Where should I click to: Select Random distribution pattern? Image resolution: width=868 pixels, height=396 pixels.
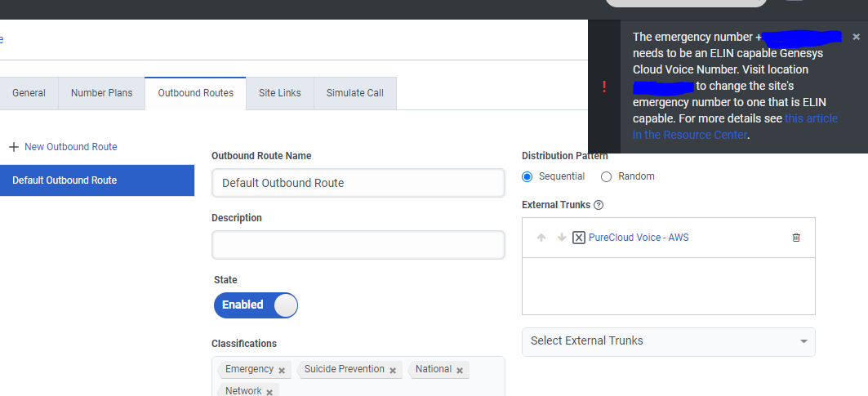606,176
